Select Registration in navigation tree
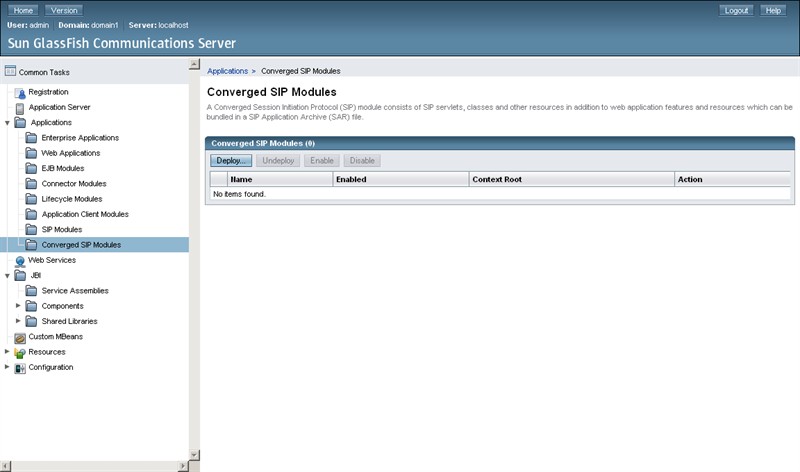 coord(48,92)
